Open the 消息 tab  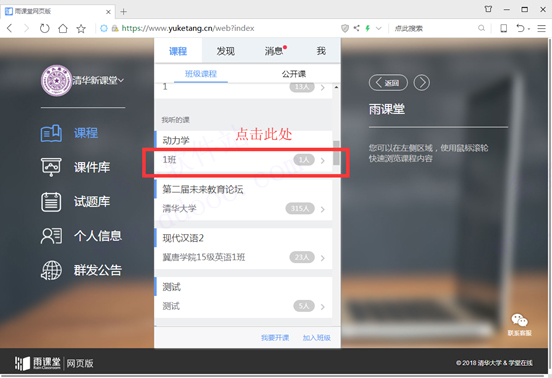[x=274, y=51]
